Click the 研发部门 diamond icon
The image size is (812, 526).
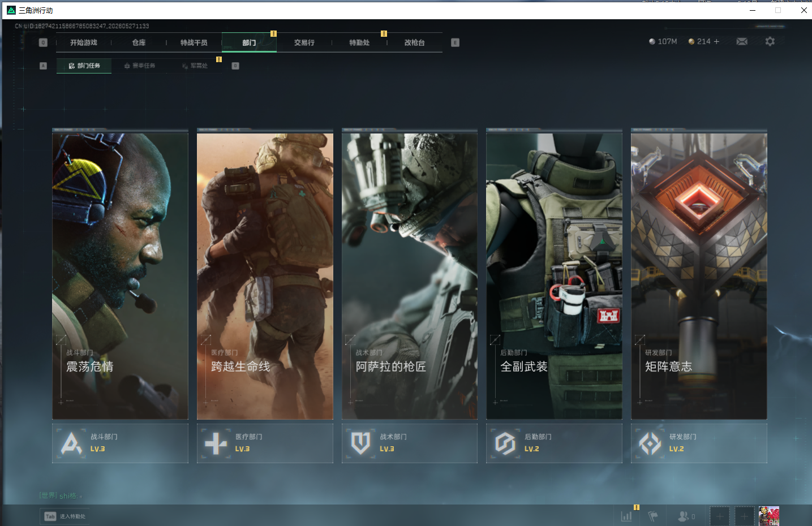click(x=650, y=443)
